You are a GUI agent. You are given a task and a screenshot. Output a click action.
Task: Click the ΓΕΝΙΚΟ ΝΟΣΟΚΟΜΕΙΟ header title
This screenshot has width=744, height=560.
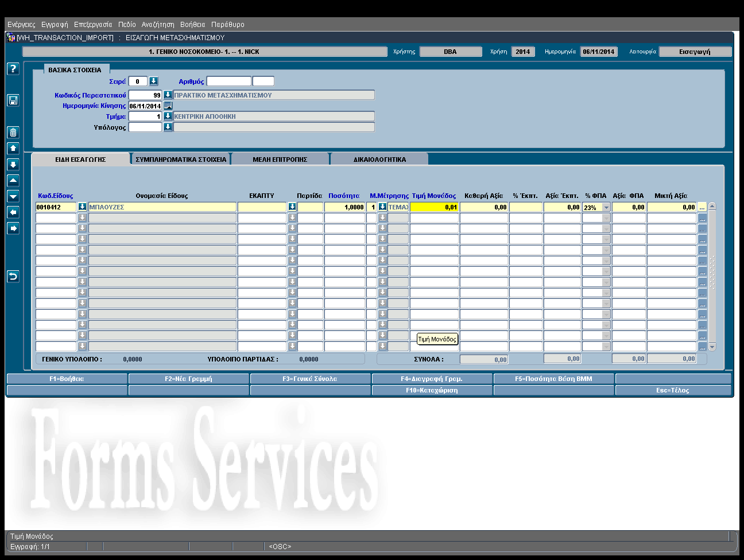tap(204, 52)
